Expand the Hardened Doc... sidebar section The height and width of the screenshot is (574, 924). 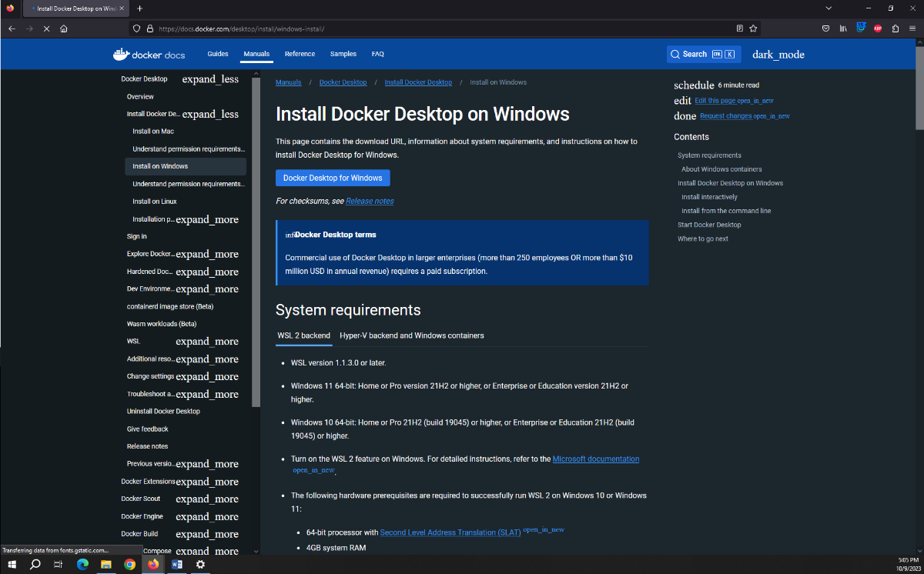(x=207, y=272)
